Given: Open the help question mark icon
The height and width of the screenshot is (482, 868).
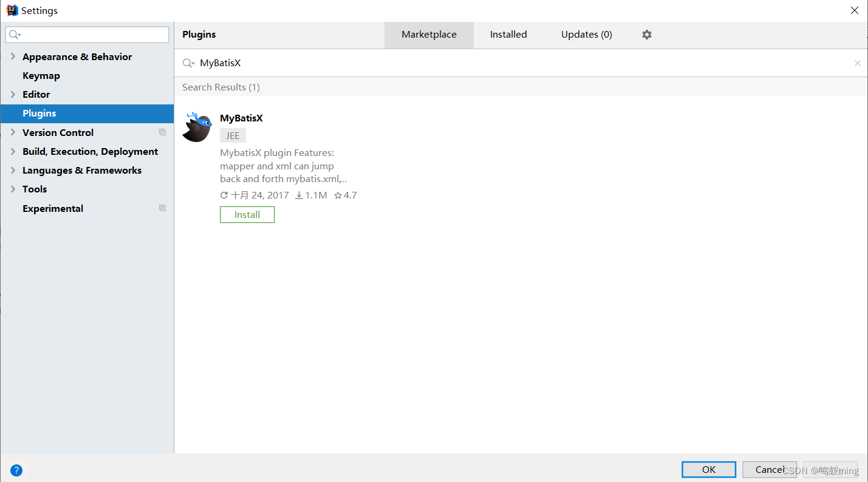Looking at the screenshot, I should (16, 470).
